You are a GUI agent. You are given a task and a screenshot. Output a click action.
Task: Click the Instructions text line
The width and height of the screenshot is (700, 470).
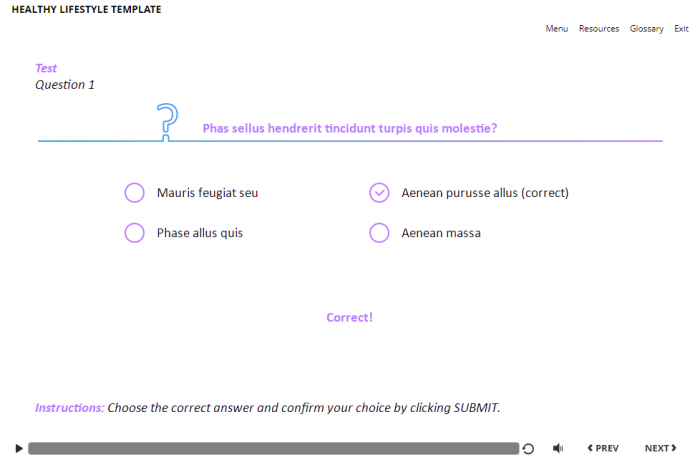[267, 408]
